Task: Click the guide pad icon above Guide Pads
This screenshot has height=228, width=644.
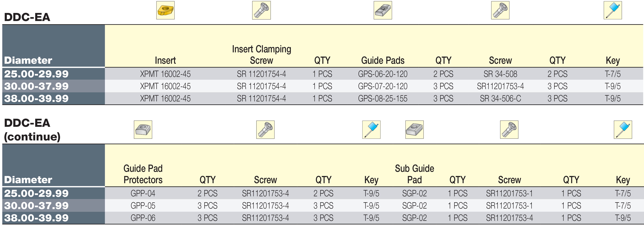Action: (383, 10)
